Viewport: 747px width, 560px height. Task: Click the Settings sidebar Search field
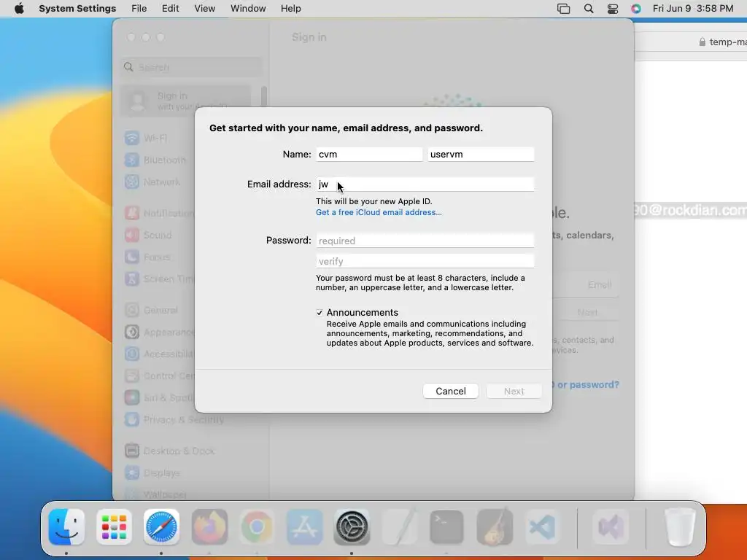click(x=192, y=67)
